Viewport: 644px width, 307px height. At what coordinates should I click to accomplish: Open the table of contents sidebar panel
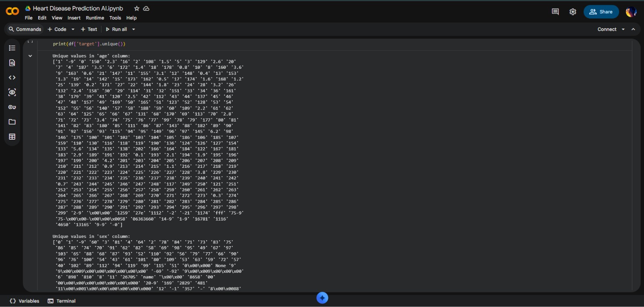pyautogui.click(x=12, y=48)
